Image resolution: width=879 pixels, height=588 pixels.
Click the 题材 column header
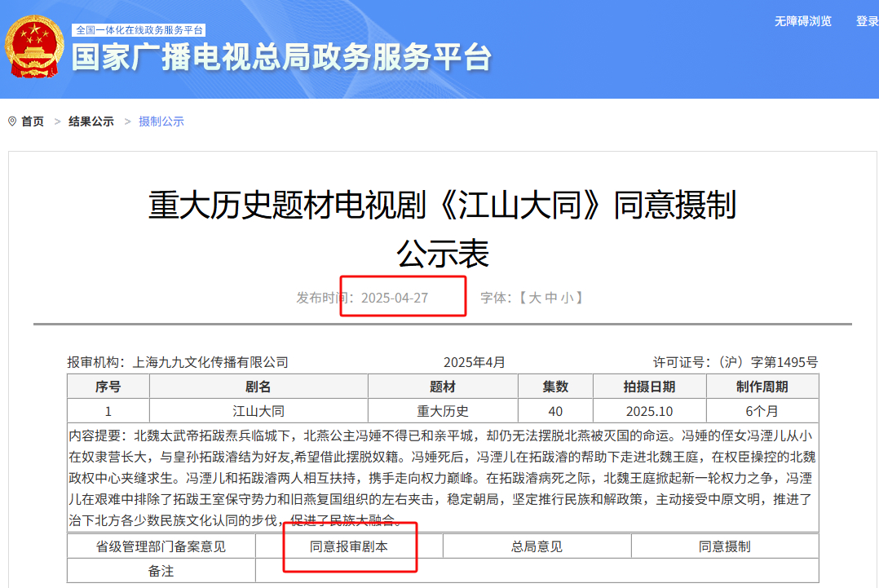tap(443, 387)
